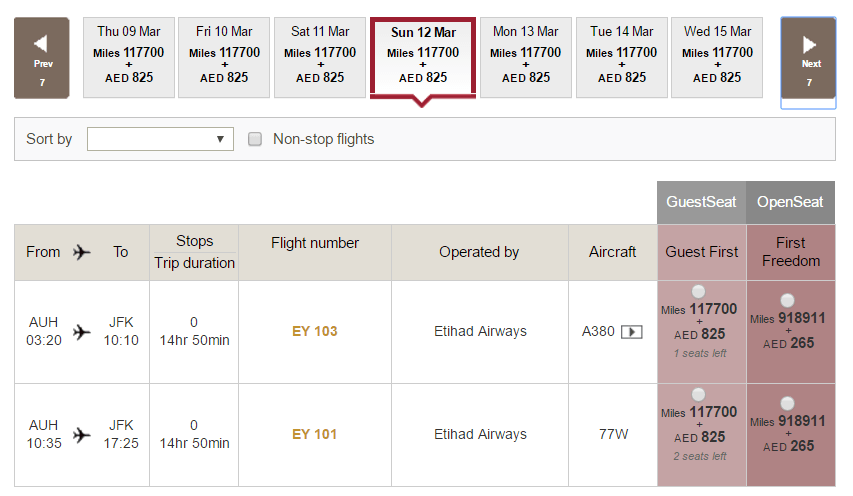
Task: Choose Thu 09 Mar date tab
Action: pyautogui.click(x=129, y=58)
